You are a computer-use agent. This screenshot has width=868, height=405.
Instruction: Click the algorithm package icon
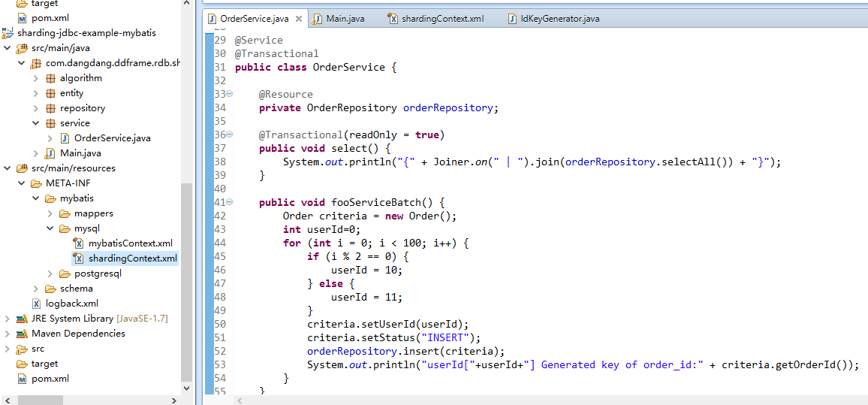50,78
